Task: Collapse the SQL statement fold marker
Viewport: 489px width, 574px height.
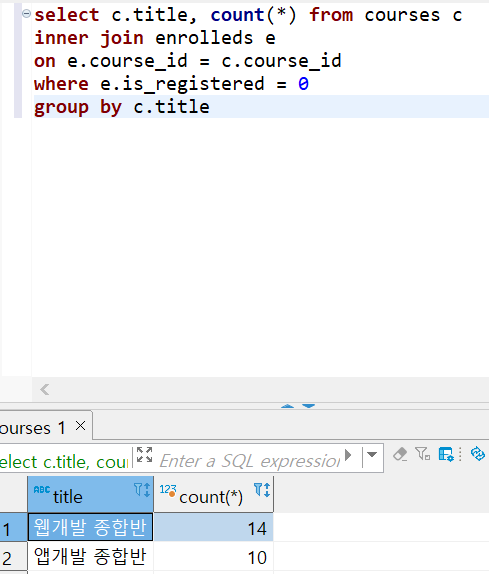Action: click(26, 14)
